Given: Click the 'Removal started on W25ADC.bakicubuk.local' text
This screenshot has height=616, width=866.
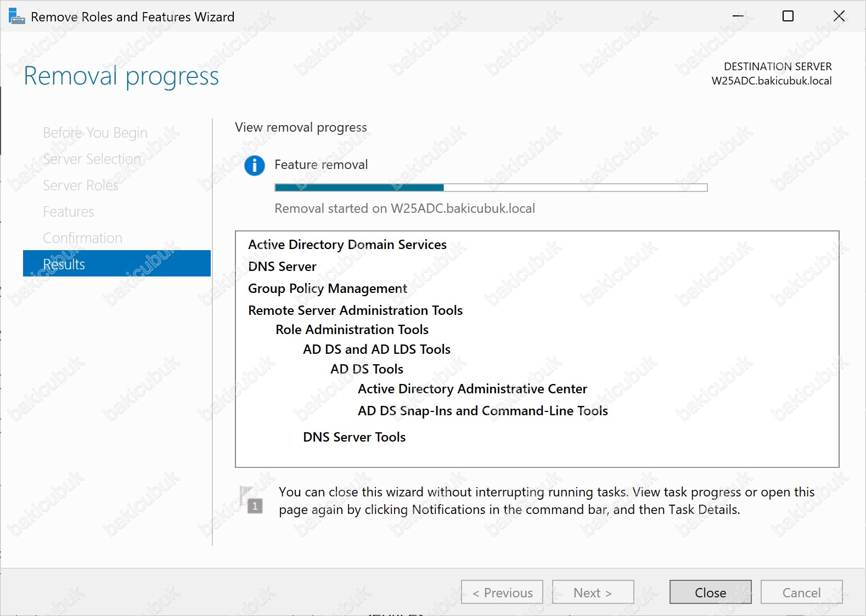Looking at the screenshot, I should click(x=404, y=208).
